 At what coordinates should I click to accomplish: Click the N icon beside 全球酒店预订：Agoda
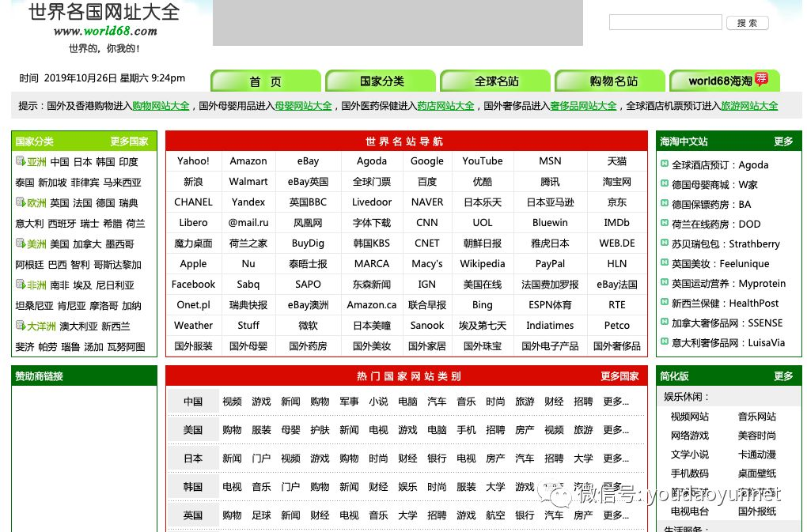pos(665,164)
